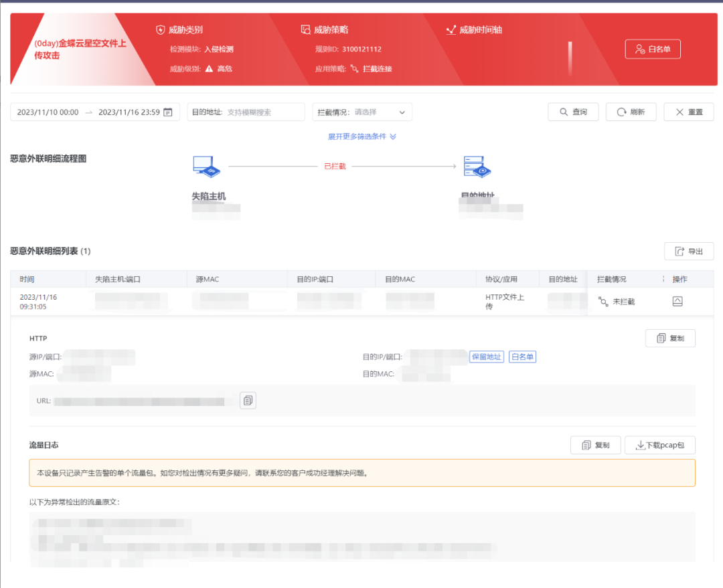Click the 威胁时间轴 chart icon
723x588 pixels.
point(451,30)
